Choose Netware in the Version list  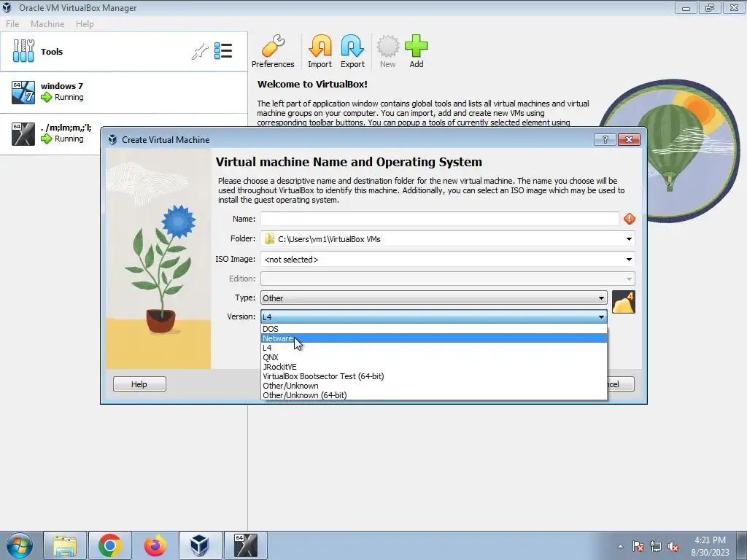(434, 338)
